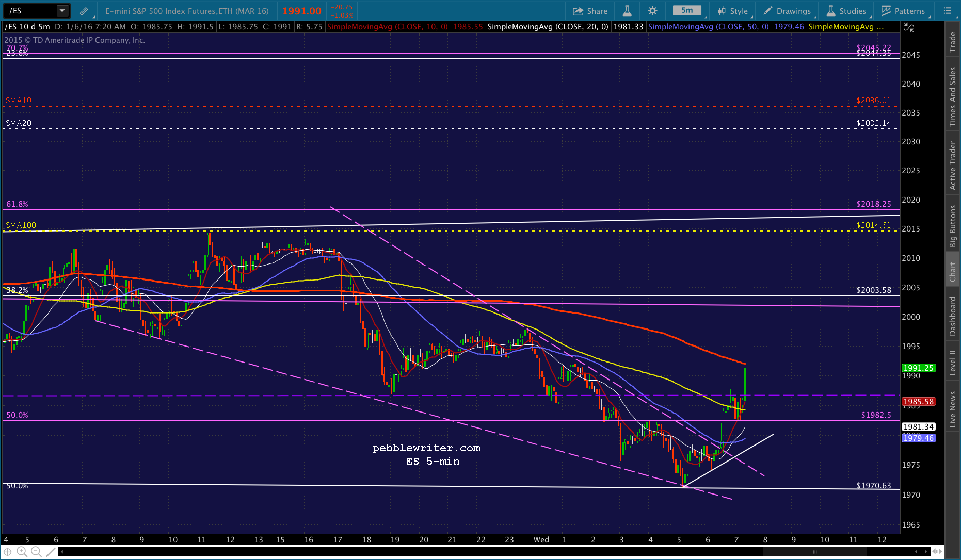This screenshot has height=560, width=961.
Task: Click the -20.75 net change value
Action: 342,7
